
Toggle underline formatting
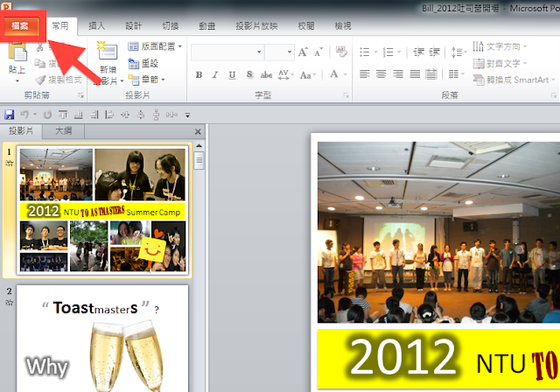232,74
